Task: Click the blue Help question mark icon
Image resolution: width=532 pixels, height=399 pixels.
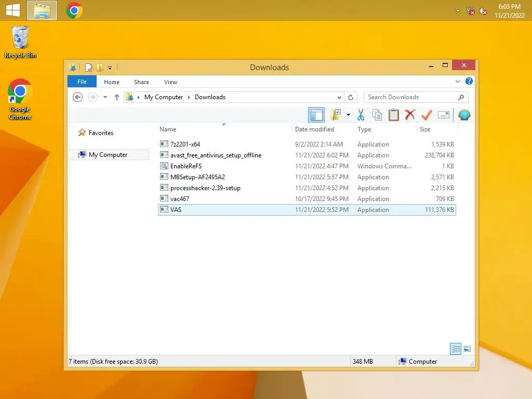Action: (x=469, y=81)
